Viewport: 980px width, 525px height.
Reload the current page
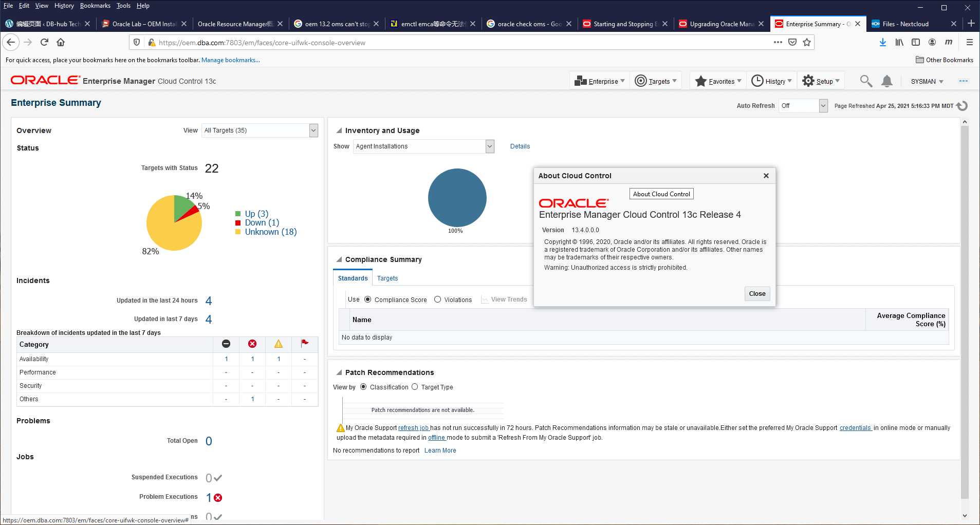click(44, 42)
